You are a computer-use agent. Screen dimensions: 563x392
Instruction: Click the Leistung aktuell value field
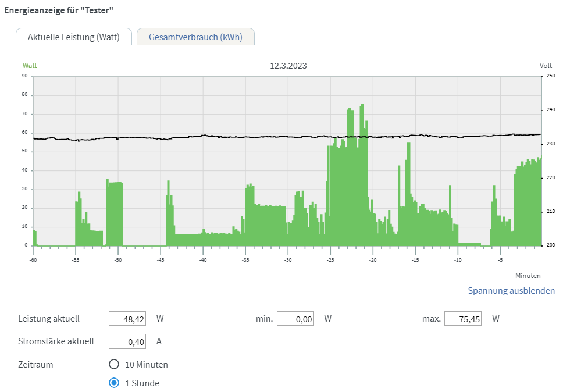[127, 319]
